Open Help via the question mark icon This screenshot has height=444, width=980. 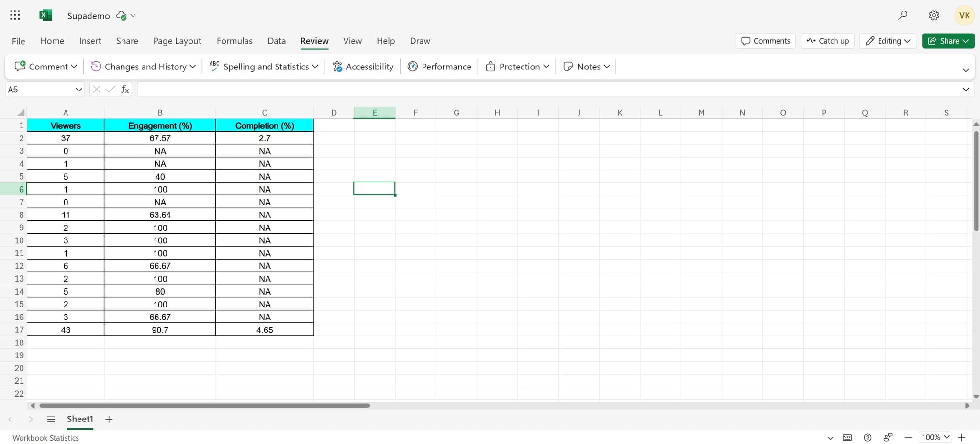point(867,437)
